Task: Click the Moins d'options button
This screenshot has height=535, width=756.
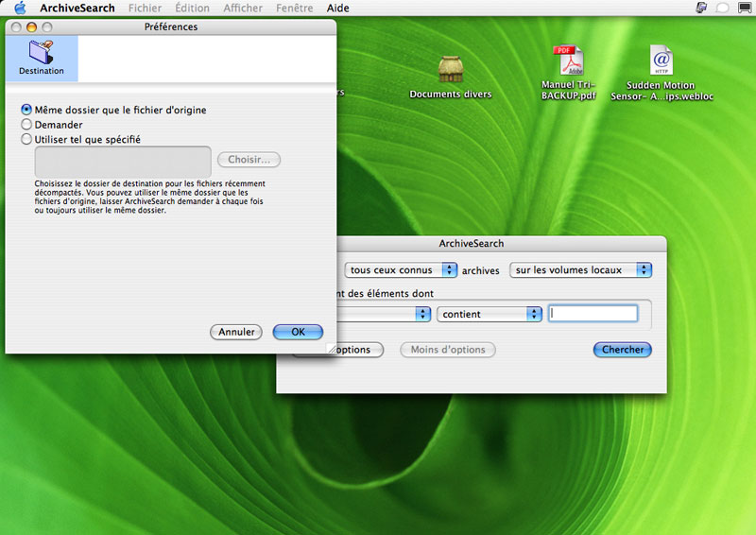Action: [x=448, y=350]
